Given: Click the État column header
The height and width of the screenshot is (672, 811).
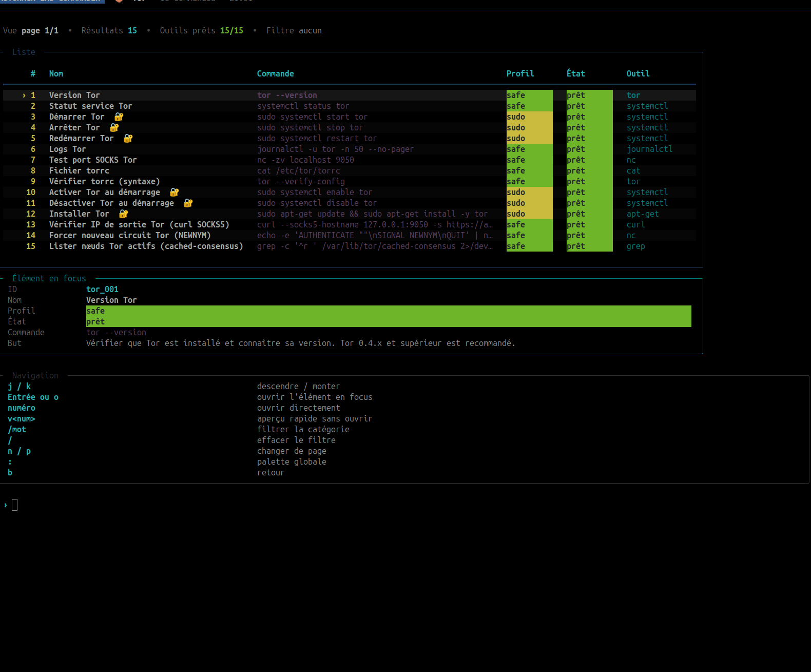Looking at the screenshot, I should coord(575,73).
